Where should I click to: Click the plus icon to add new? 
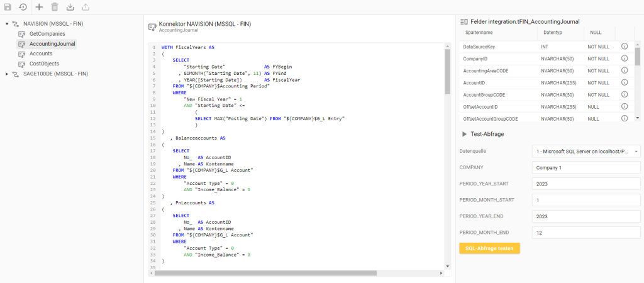(39, 7)
